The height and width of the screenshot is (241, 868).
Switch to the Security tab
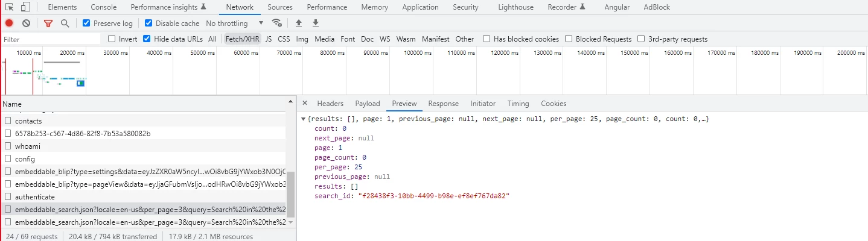pyautogui.click(x=465, y=7)
